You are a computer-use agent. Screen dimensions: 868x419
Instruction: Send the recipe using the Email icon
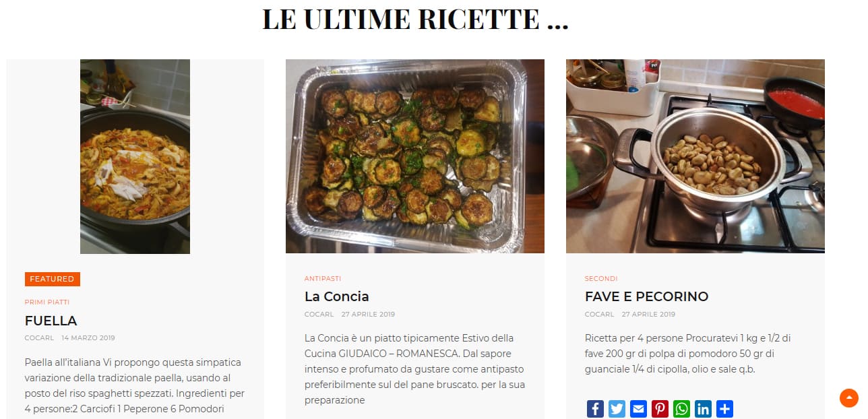tap(638, 409)
